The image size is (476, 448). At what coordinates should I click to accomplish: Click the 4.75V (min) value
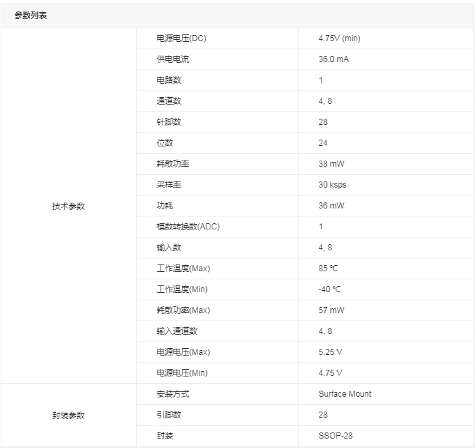click(339, 38)
